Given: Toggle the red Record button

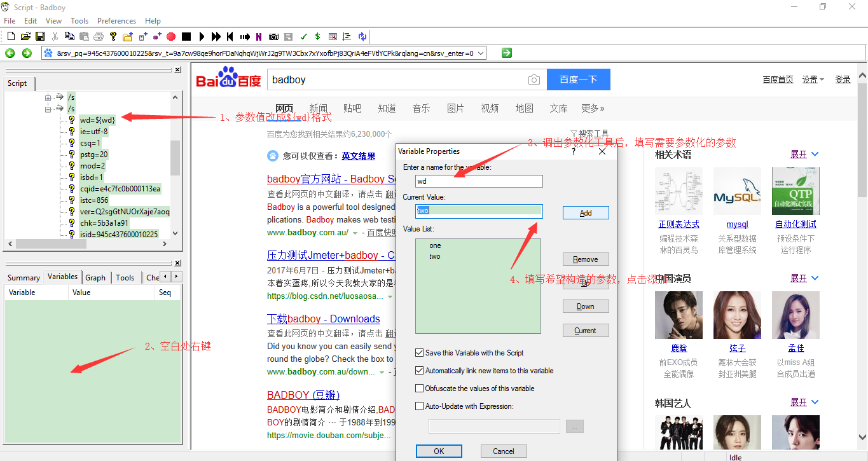Looking at the screenshot, I should click(x=171, y=36).
